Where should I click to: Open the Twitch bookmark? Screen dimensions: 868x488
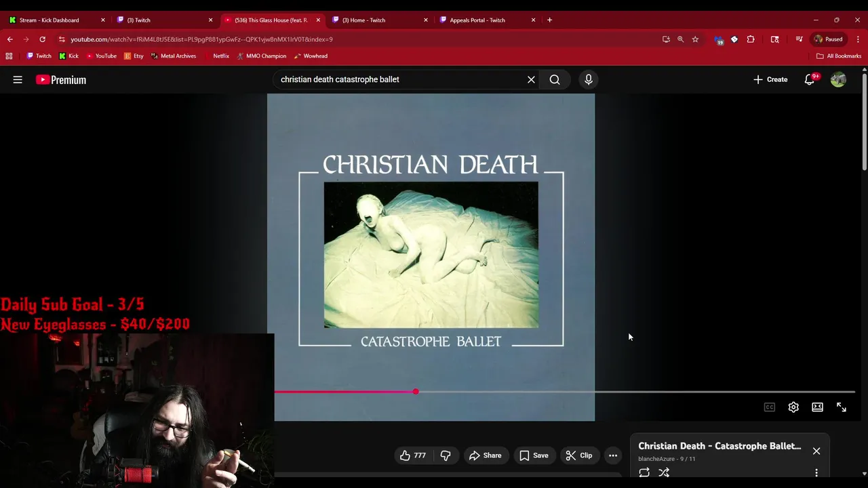pos(39,56)
